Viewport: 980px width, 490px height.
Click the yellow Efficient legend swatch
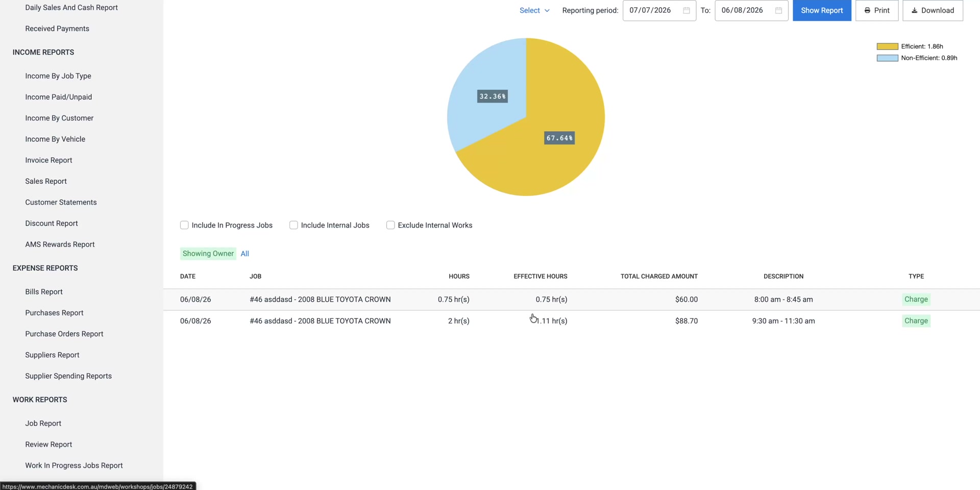(x=887, y=46)
